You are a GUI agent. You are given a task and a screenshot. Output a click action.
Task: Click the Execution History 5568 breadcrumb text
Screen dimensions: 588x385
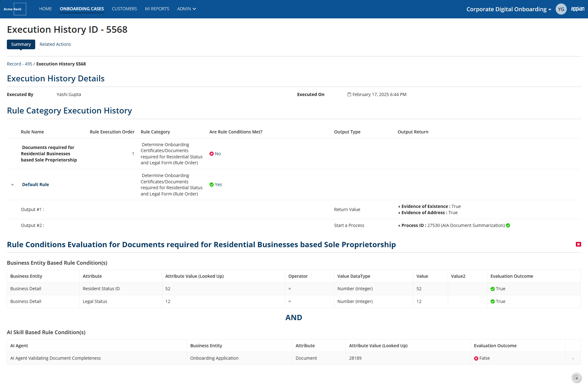click(61, 64)
